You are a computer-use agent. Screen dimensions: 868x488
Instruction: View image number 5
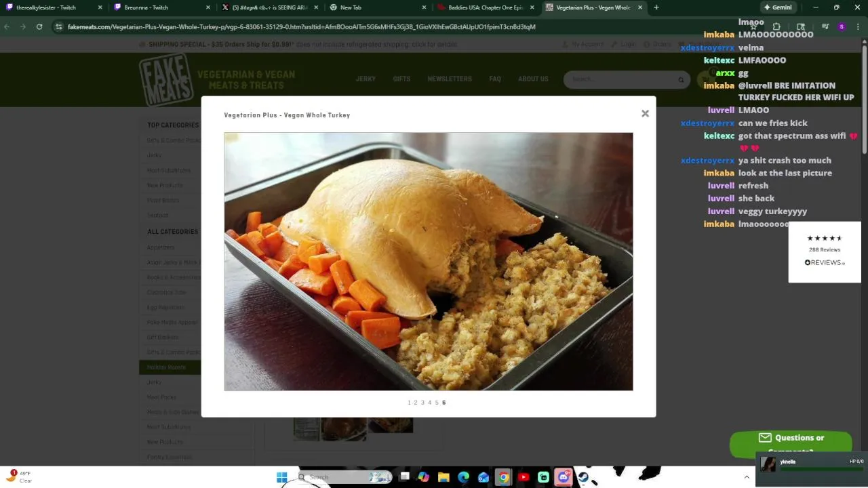tap(437, 403)
